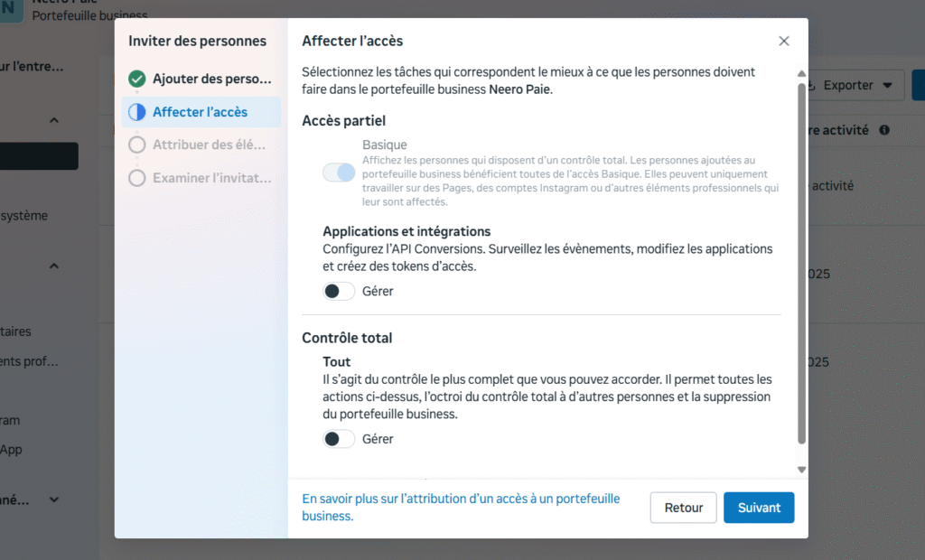Toggle the Basique access switch
Image resolution: width=925 pixels, height=560 pixels.
pos(339,173)
